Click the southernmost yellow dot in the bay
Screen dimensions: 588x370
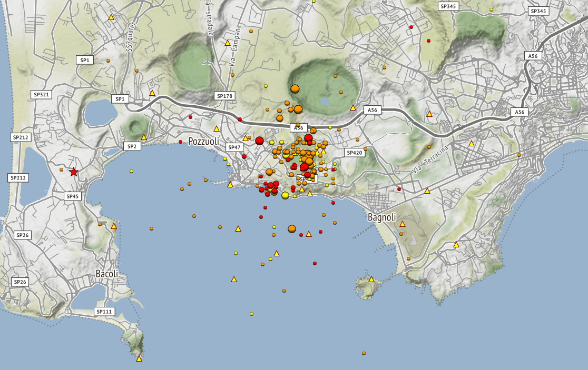point(252,314)
